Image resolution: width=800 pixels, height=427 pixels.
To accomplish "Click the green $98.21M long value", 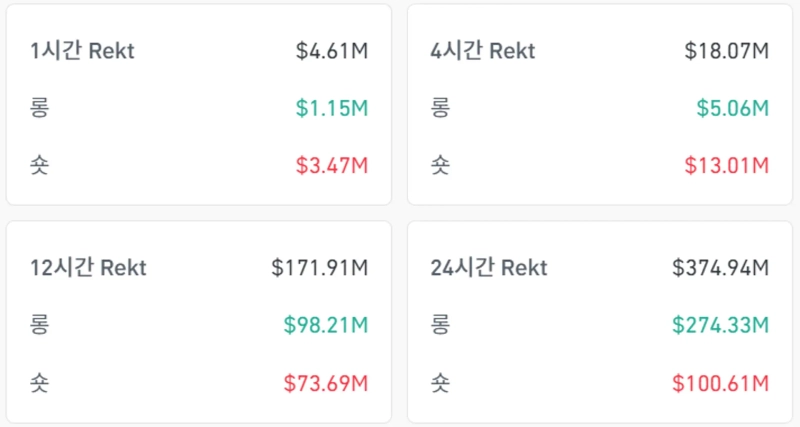I will (x=326, y=325).
